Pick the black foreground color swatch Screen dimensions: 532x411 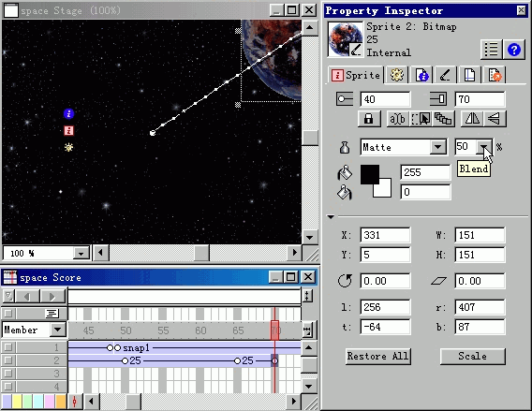pos(369,175)
